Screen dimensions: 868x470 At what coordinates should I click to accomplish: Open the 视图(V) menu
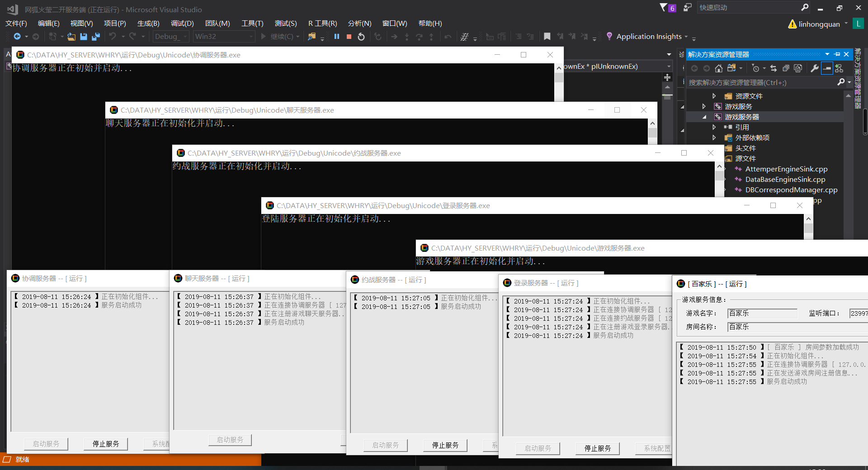pyautogui.click(x=82, y=24)
